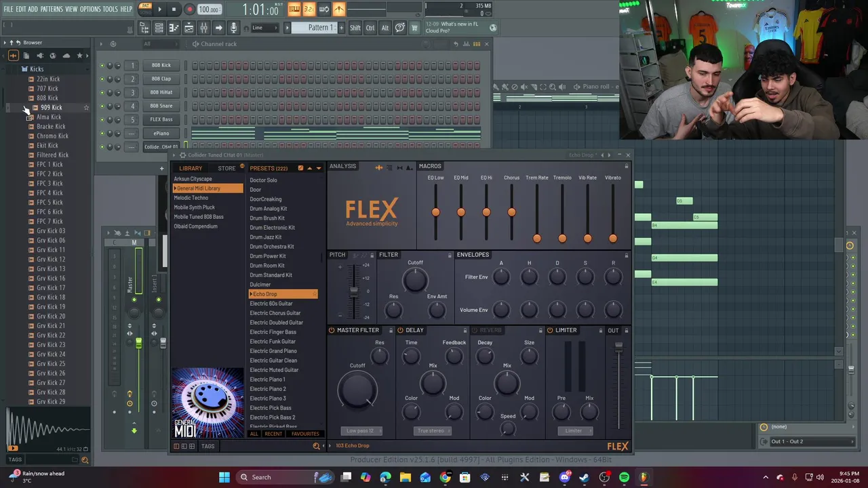
Task: Select the 808 Snare channel button
Action: point(161,106)
